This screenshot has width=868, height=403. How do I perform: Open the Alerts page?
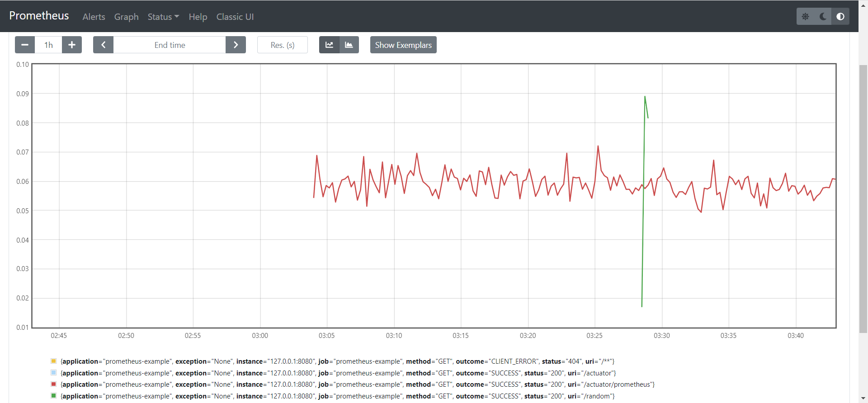tap(94, 17)
